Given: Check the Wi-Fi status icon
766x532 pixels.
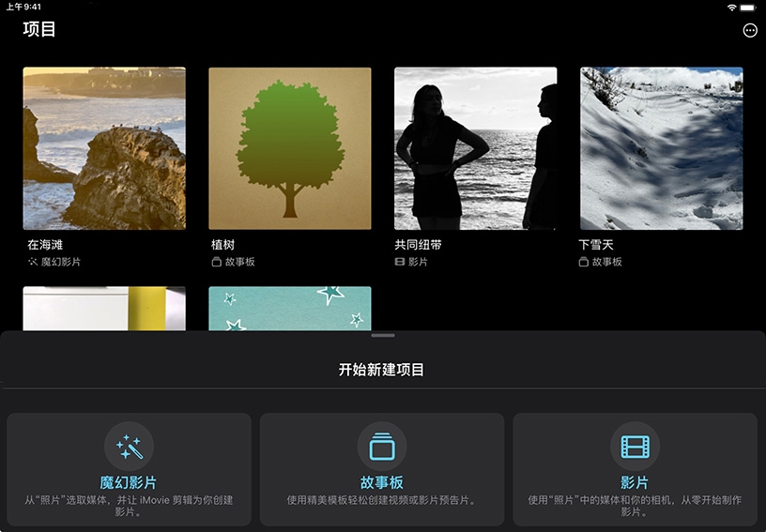Looking at the screenshot, I should [x=731, y=7].
